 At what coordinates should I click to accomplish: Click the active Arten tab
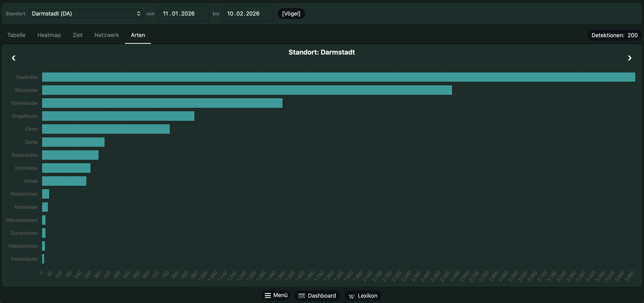138,35
